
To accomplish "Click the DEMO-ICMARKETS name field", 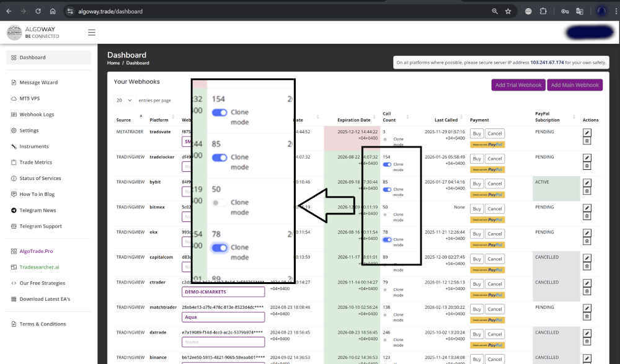I will [223, 291].
